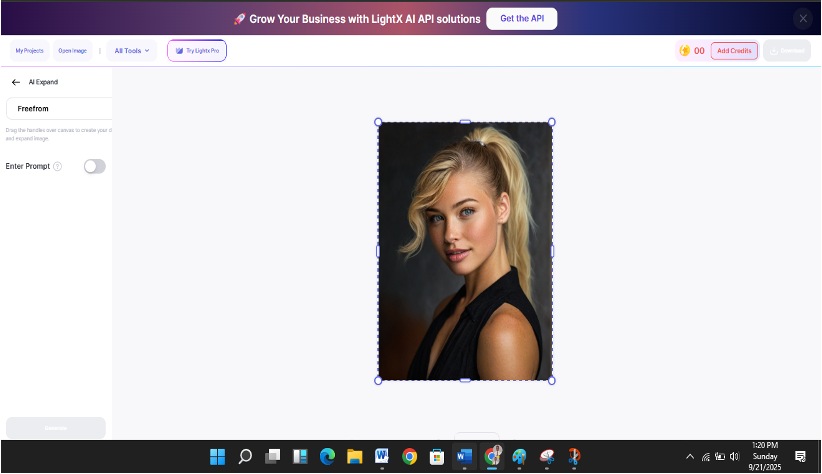Open the taskbar search icon

tap(245, 457)
